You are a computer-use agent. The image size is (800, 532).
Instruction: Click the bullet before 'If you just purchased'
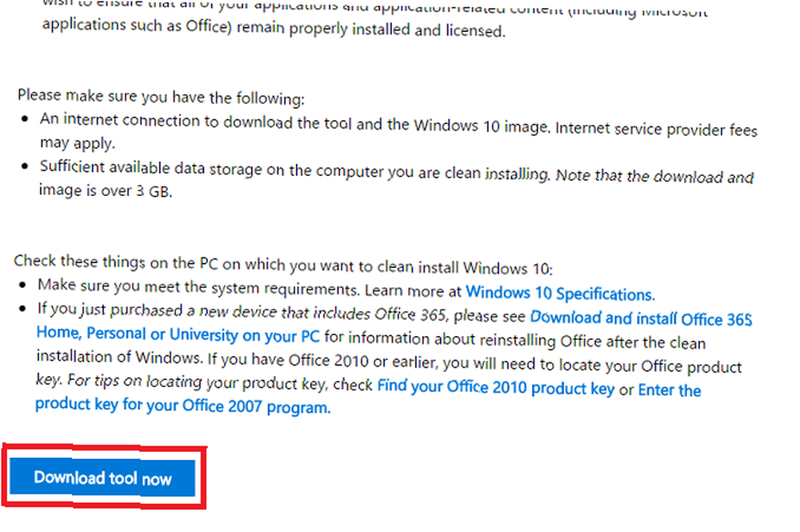coord(22,308)
